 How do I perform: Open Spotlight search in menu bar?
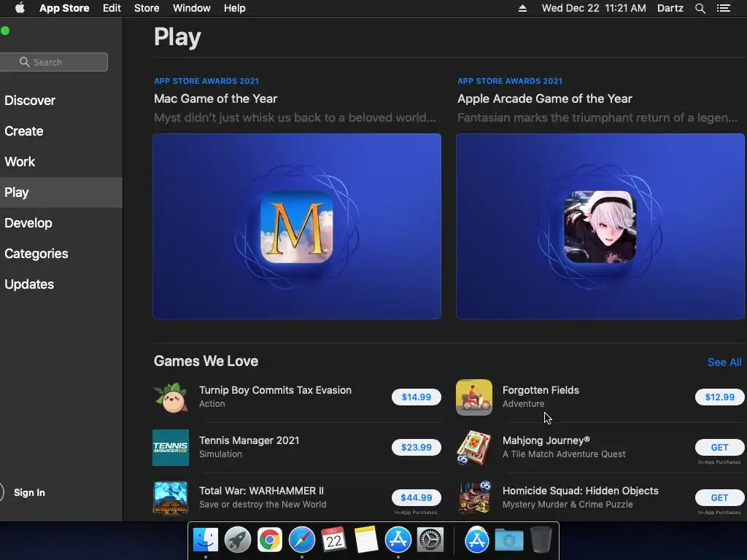point(700,8)
